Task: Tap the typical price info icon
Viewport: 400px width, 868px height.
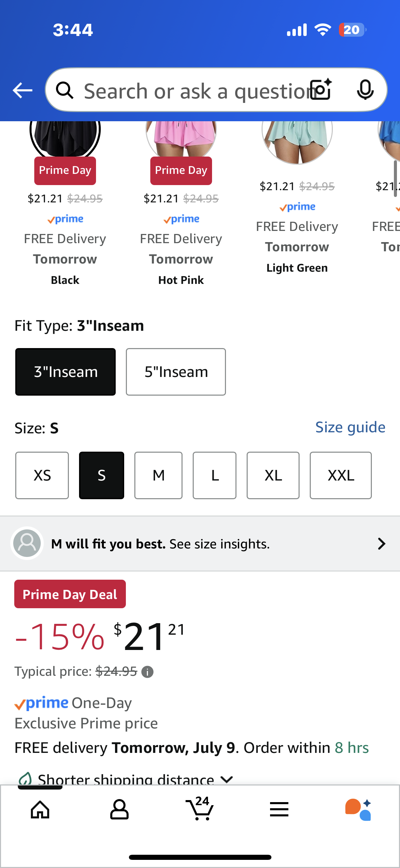Action: pyautogui.click(x=147, y=672)
